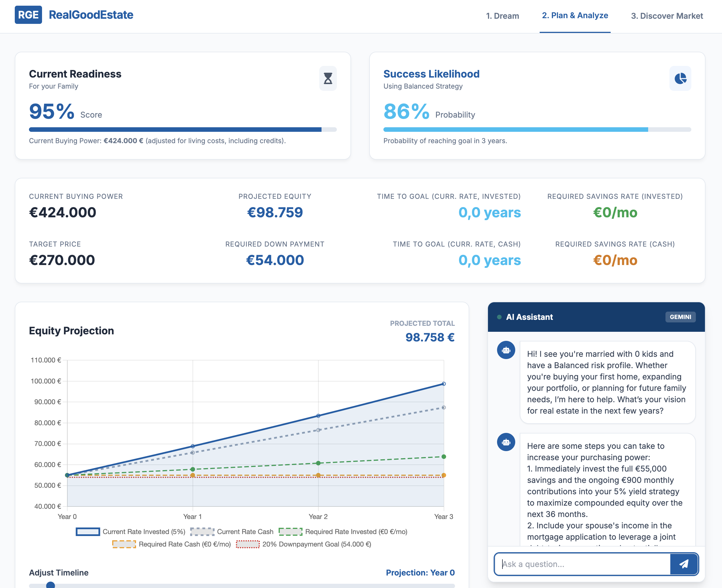Open the 1. Dream tab
The image size is (722, 588).
point(502,16)
